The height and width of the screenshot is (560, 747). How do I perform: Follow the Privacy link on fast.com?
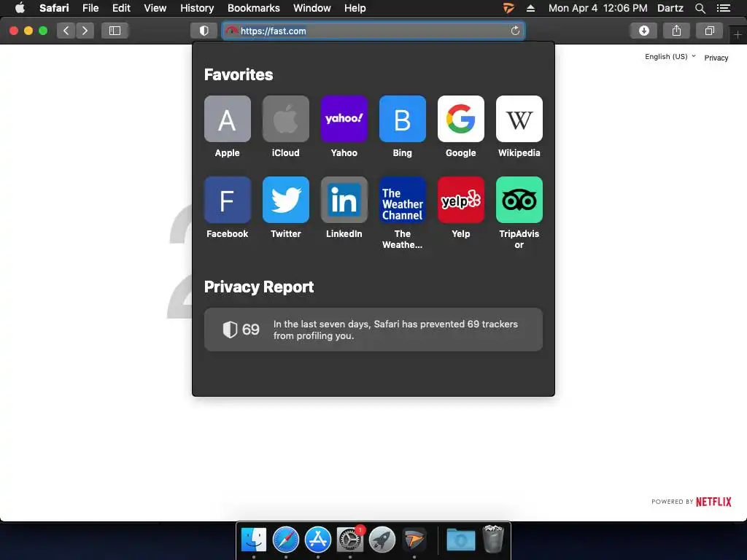click(x=716, y=58)
